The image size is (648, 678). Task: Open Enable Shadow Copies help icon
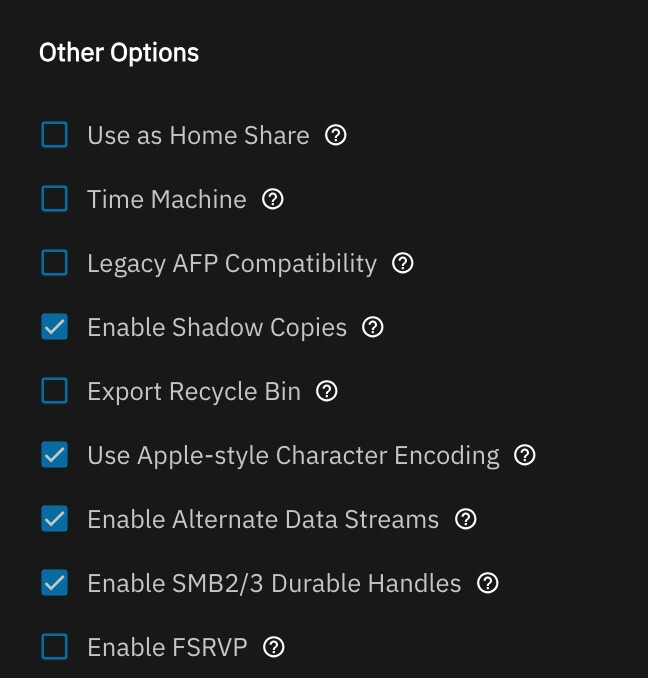pyautogui.click(x=373, y=327)
